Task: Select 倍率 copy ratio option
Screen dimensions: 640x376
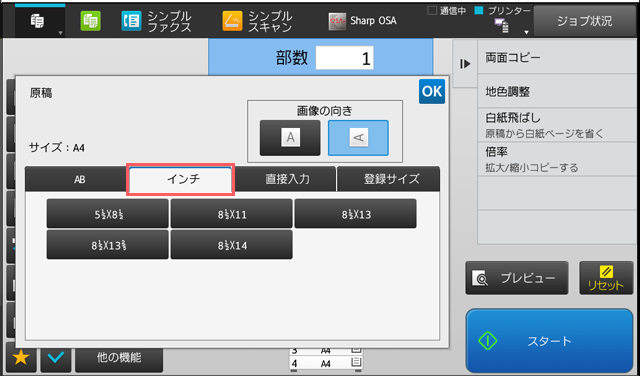Action: pyautogui.click(x=557, y=159)
